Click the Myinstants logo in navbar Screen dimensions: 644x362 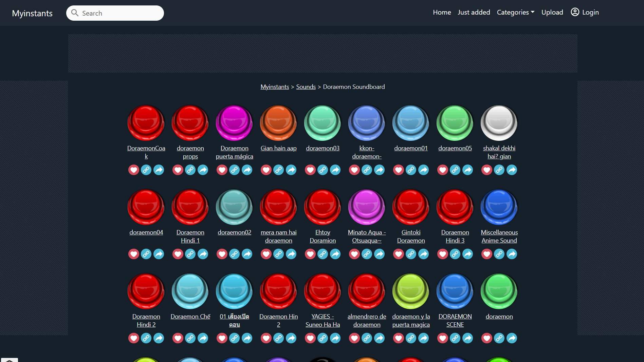[32, 13]
